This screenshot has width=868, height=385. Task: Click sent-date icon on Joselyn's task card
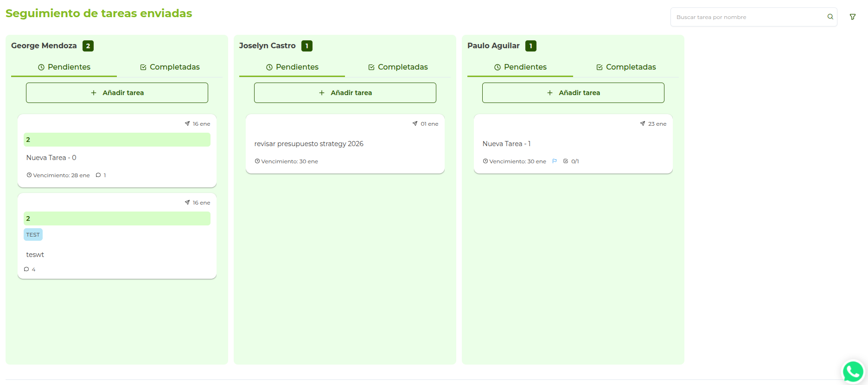pos(415,124)
